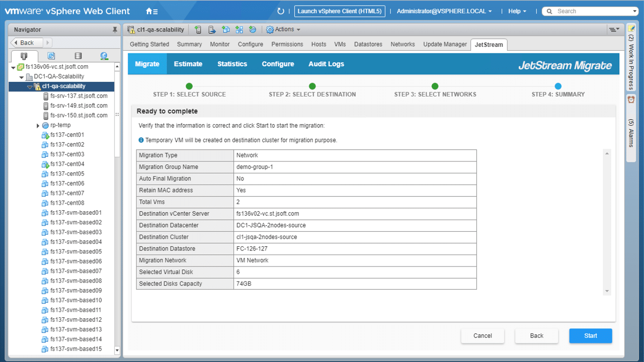Click the rp-temp resource pool icon
Screen dimensions: 644x362
tap(45, 125)
